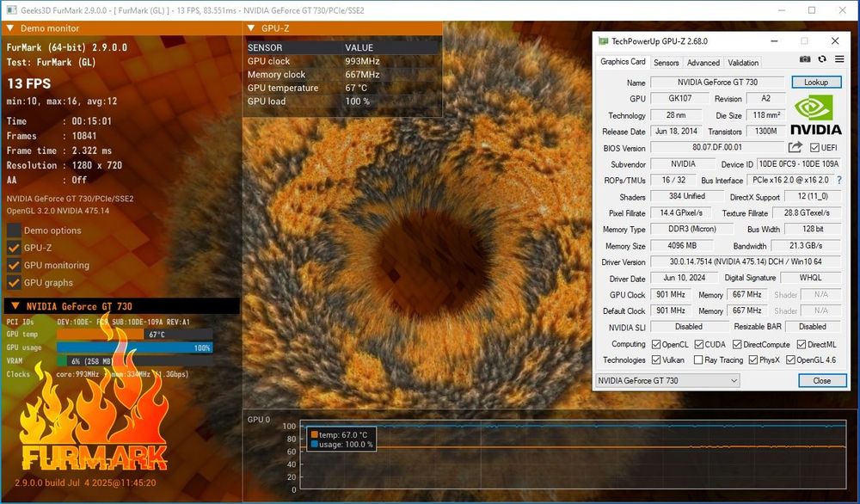Collapse the NVIDIA GeForce GT 730 section
This screenshot has width=860, height=504.
(15, 306)
